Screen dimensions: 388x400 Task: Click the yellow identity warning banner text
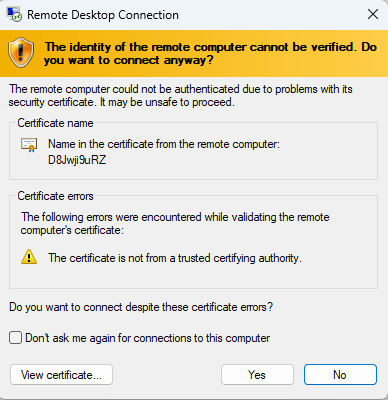click(x=211, y=53)
